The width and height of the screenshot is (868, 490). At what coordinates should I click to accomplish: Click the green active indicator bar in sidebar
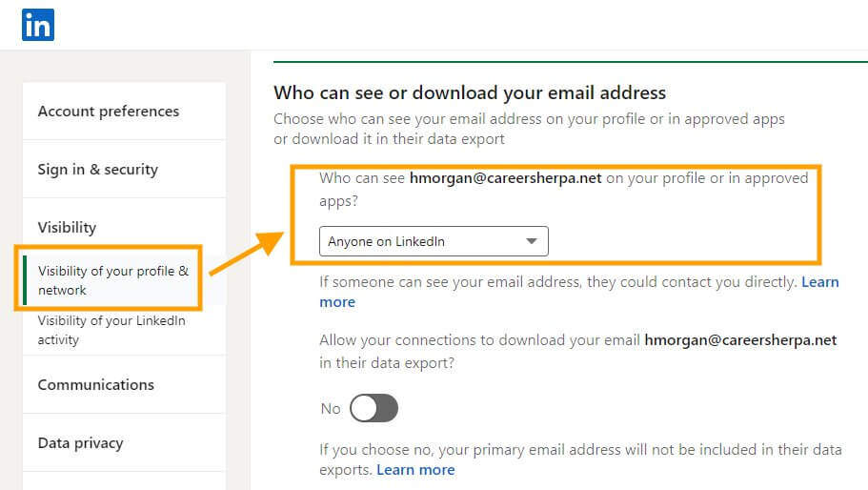click(25, 280)
